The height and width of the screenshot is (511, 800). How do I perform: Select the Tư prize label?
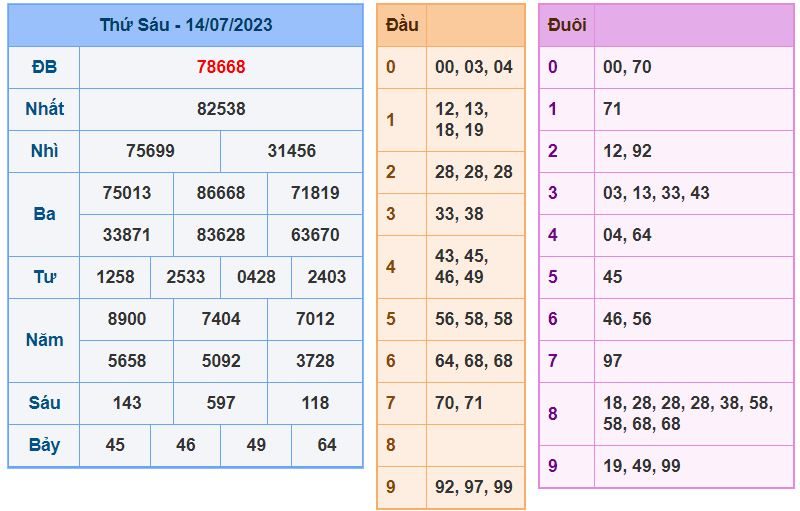tap(44, 277)
